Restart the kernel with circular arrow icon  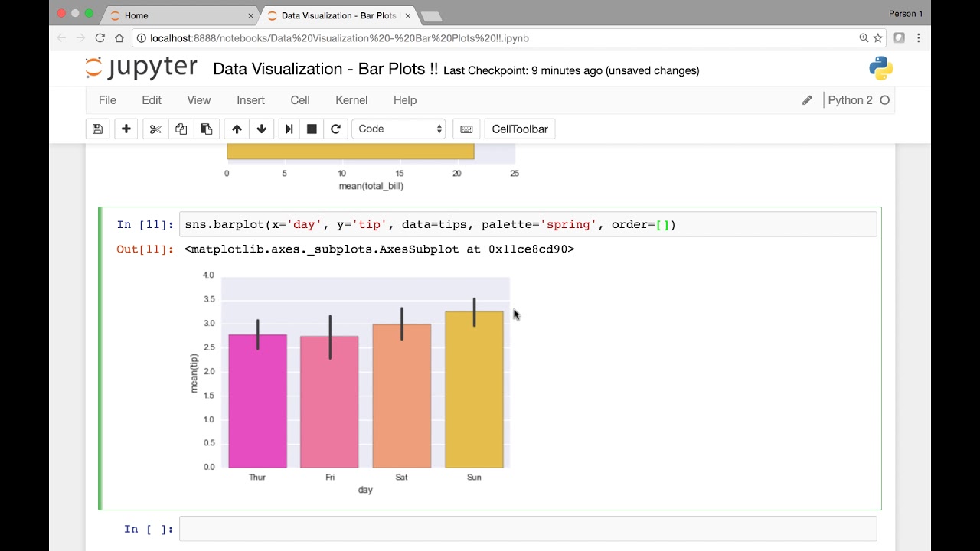click(335, 129)
